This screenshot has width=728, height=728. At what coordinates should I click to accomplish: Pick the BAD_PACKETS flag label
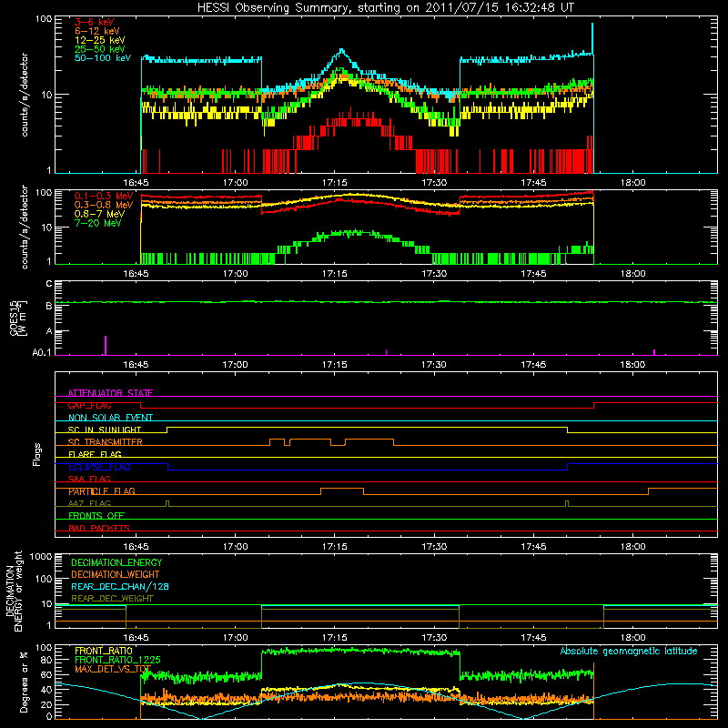(99, 528)
